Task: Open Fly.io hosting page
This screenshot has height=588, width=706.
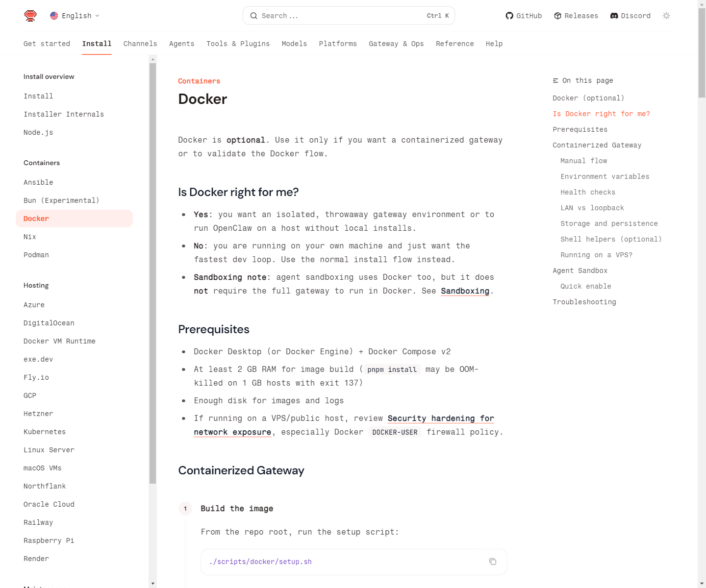Action: pos(74,377)
